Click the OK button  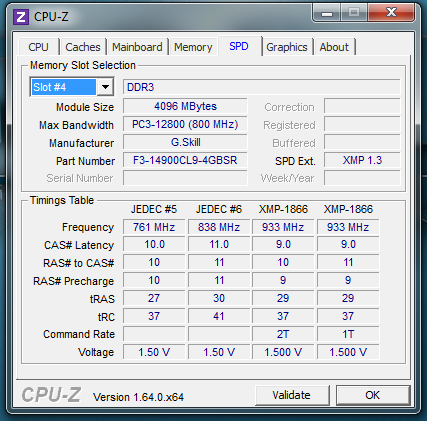click(x=373, y=395)
